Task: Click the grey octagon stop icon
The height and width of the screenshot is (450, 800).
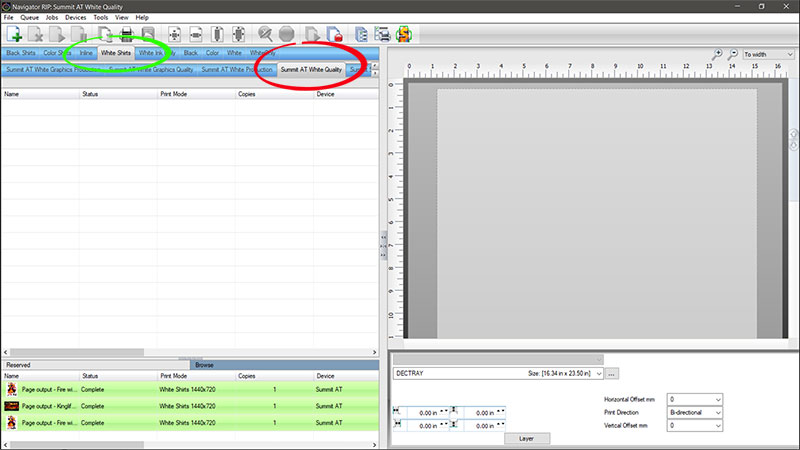Action: point(287,34)
